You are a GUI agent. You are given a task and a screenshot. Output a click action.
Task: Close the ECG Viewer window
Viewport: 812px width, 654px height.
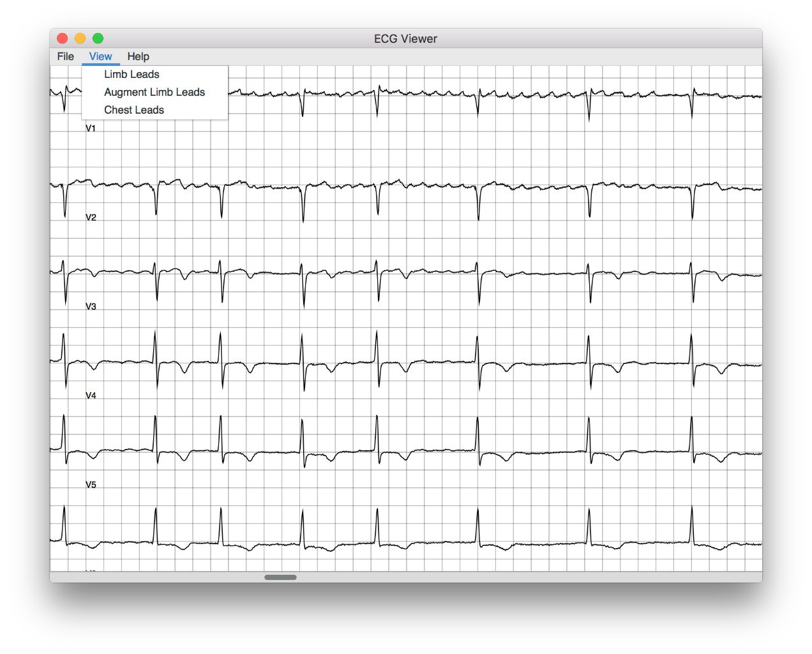coord(62,38)
